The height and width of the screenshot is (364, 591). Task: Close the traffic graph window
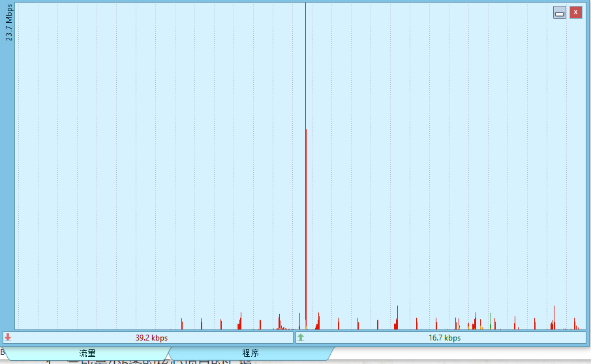(575, 12)
